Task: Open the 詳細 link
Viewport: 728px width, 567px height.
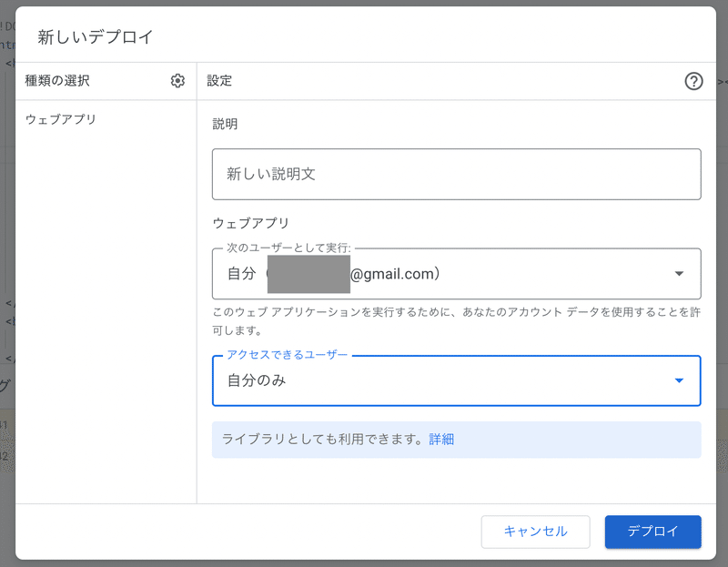Action: point(441,440)
